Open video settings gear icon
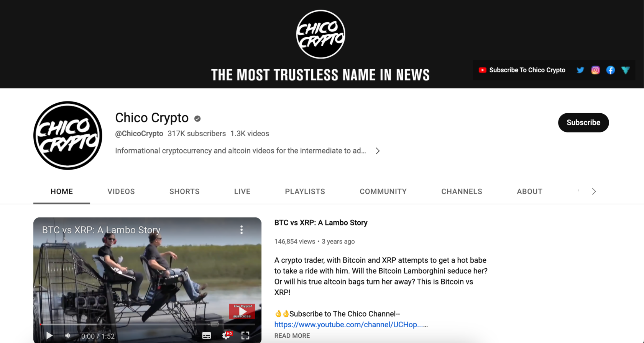Image resolution: width=644 pixels, height=343 pixels. click(x=227, y=336)
